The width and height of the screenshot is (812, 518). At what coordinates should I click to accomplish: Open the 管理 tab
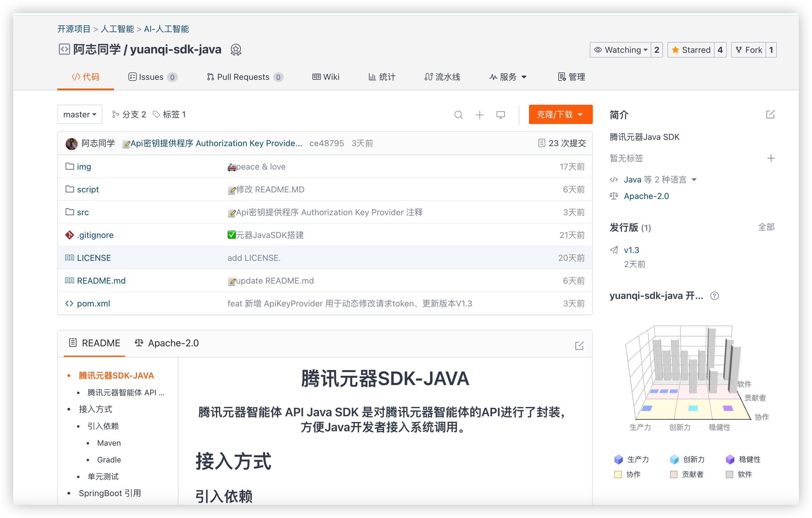(x=571, y=77)
